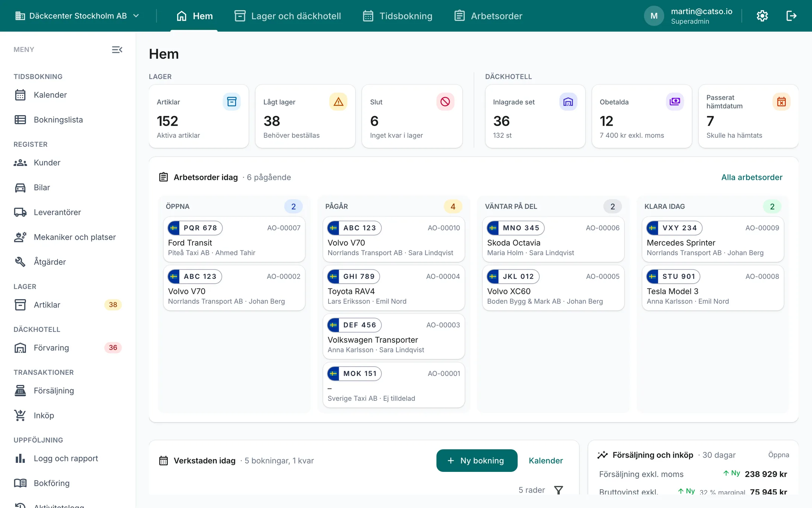Open work order AO-00007 Ford Transit
Viewport: 812px width, 508px height.
pos(234,239)
